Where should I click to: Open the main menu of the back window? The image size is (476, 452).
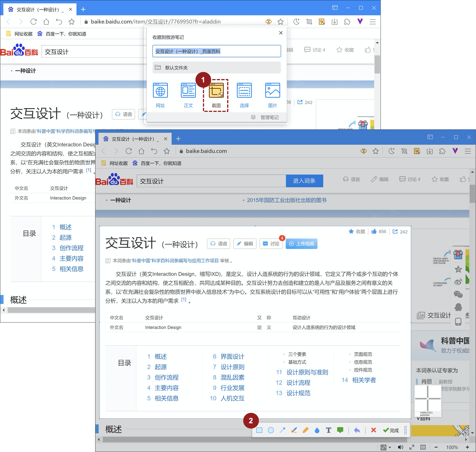pyautogui.click(x=373, y=22)
